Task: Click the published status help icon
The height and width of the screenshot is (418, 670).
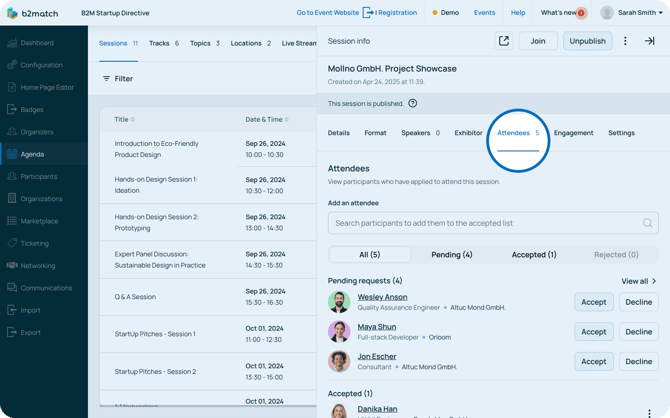Action: [x=412, y=103]
